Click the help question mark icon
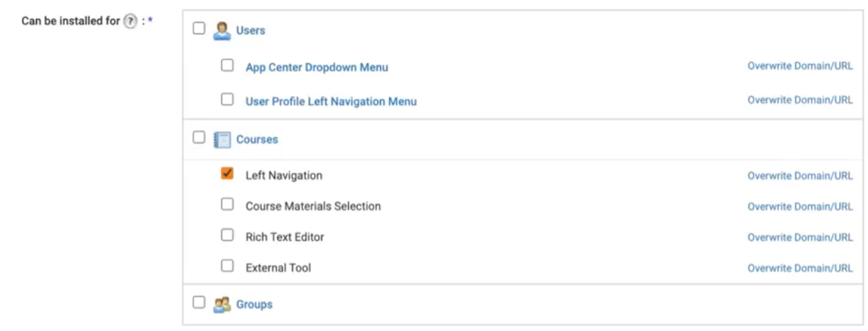The width and height of the screenshot is (868, 331). [x=130, y=21]
